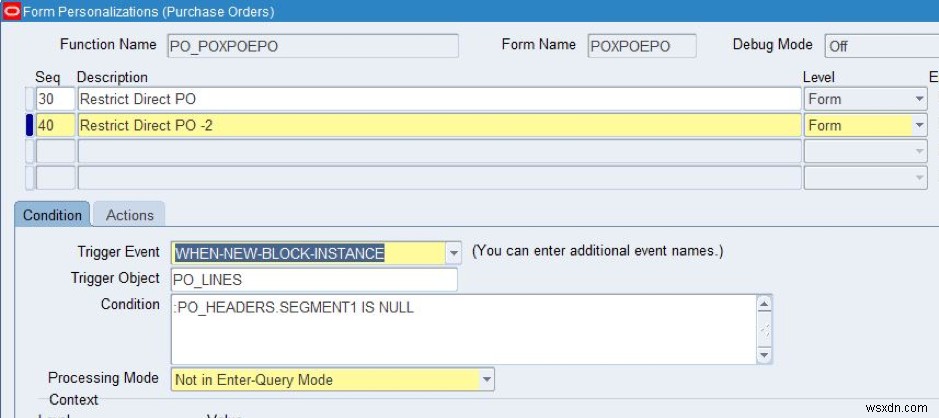The image size is (939, 418).
Task: Expand Level dropdown for Restrict Direct PO -2 row
Action: pyautogui.click(x=920, y=125)
